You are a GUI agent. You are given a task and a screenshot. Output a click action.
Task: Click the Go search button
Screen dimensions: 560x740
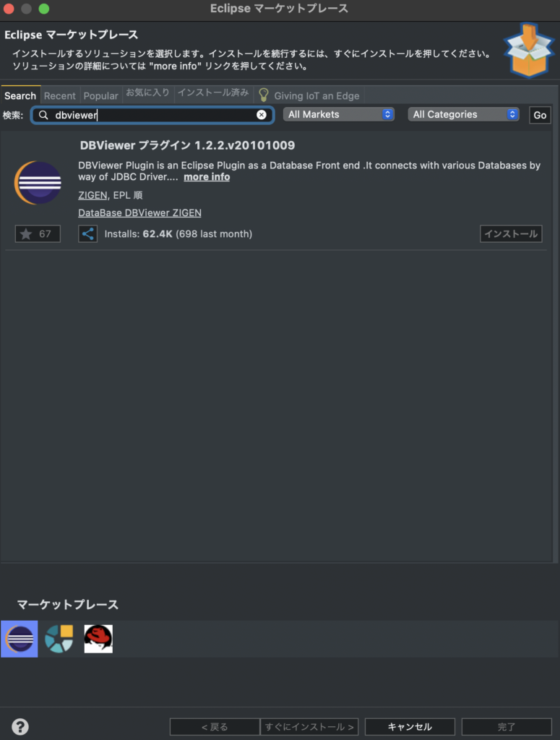point(540,115)
